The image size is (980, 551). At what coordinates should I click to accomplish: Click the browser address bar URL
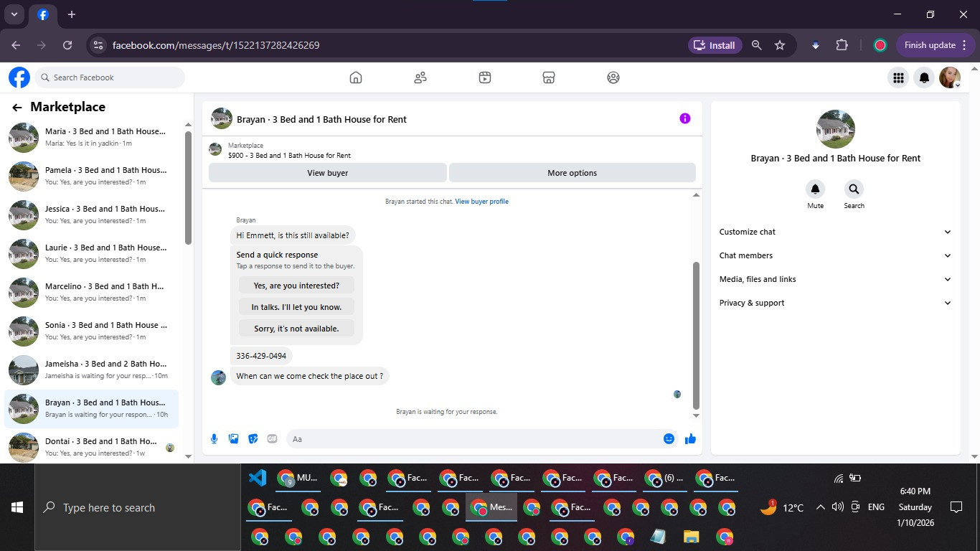coord(216,45)
